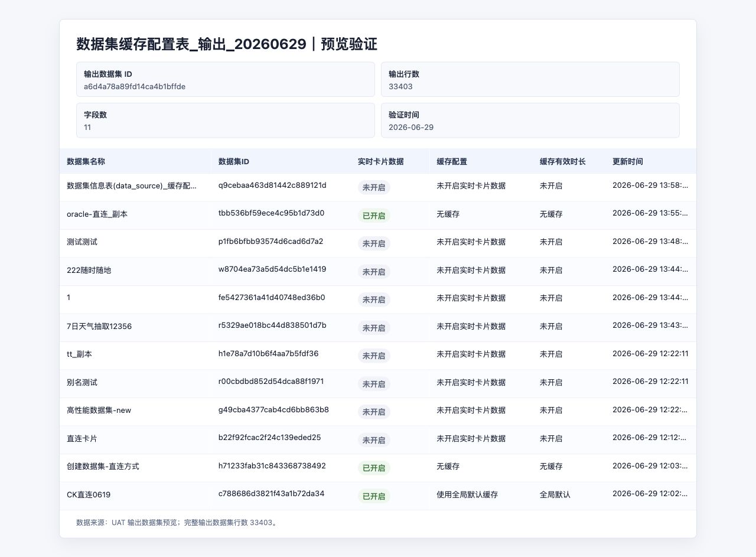Click dataset ID h1e78a7d10b6f4aa7b5fdf36

[x=269, y=354]
